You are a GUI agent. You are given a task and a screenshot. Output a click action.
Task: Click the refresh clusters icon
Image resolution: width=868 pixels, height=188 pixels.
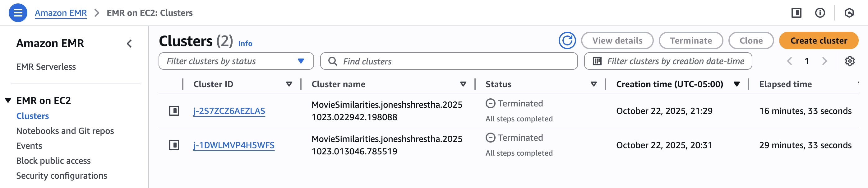(x=567, y=41)
